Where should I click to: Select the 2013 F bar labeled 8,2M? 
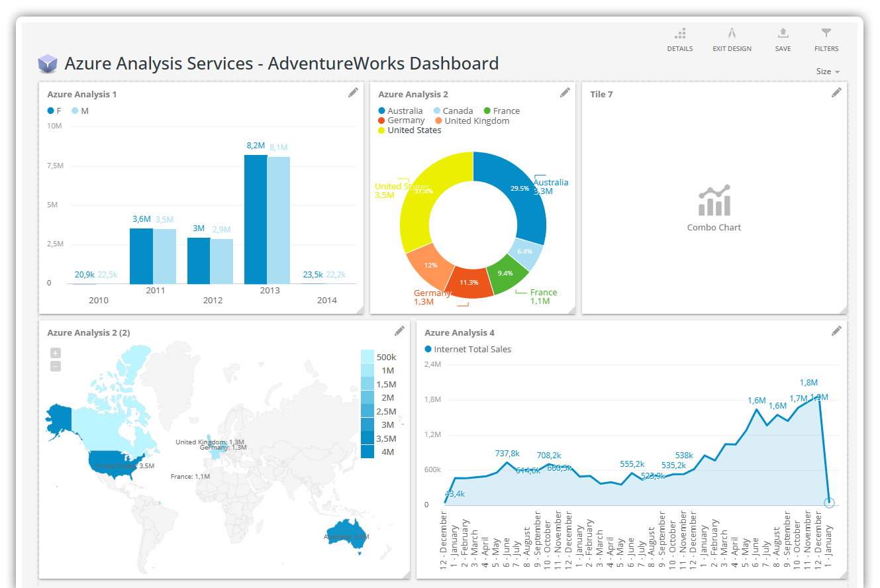(x=256, y=219)
